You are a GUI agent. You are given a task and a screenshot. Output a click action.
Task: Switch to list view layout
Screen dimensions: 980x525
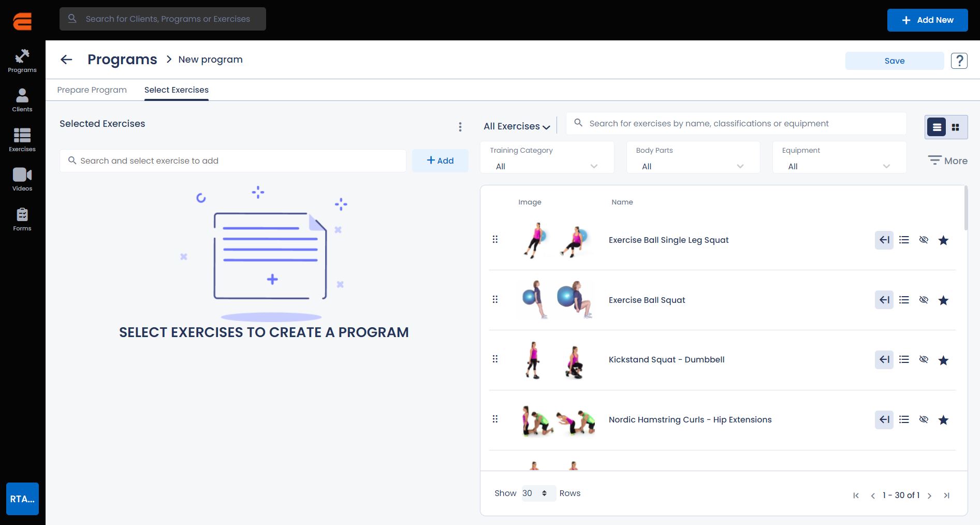coord(937,127)
